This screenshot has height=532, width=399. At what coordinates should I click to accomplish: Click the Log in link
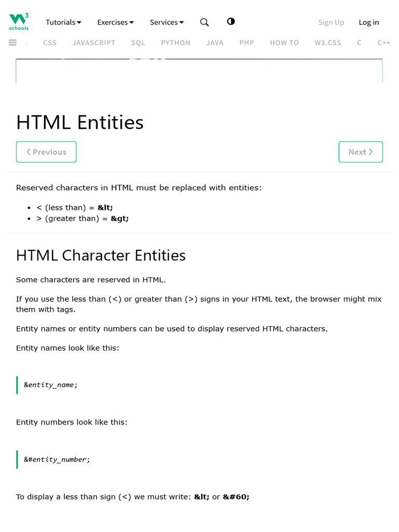[369, 22]
